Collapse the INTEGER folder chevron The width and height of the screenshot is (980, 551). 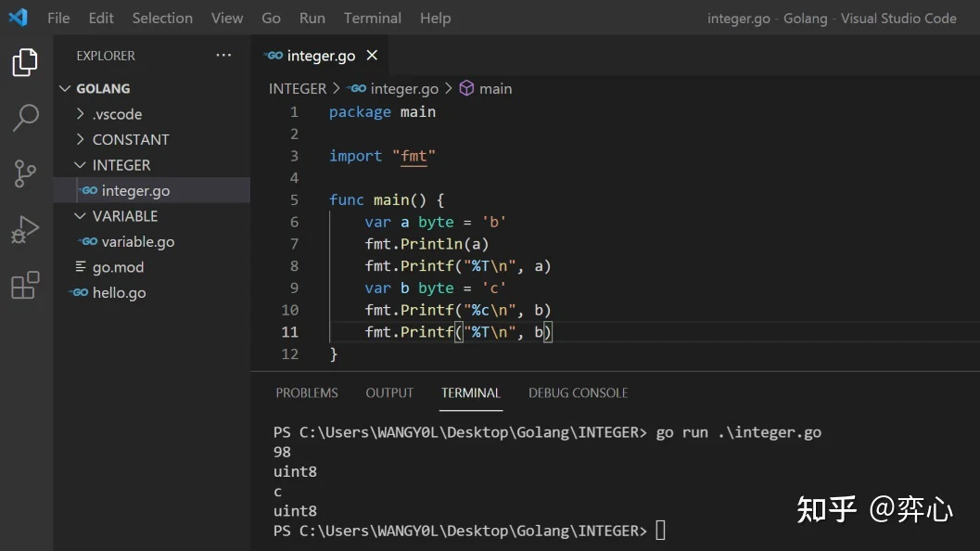tap(80, 164)
